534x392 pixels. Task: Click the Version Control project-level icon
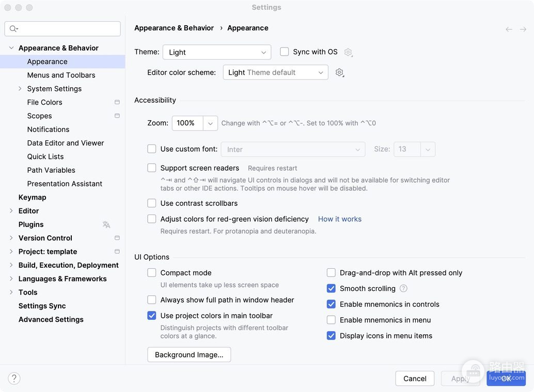(117, 238)
